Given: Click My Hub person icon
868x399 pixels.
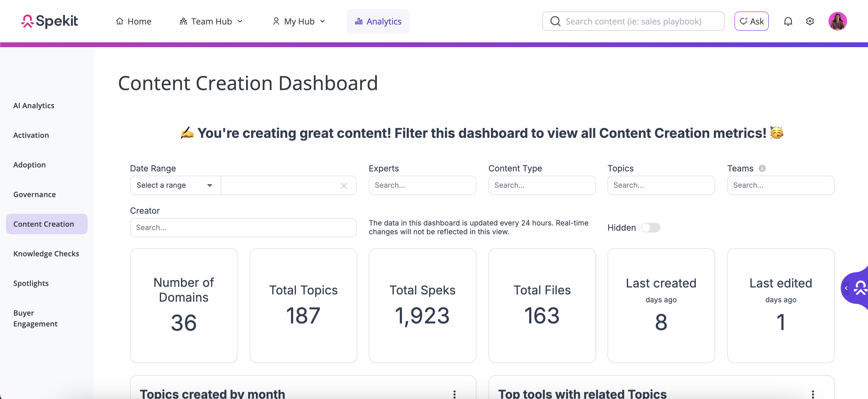Looking at the screenshot, I should [x=276, y=21].
